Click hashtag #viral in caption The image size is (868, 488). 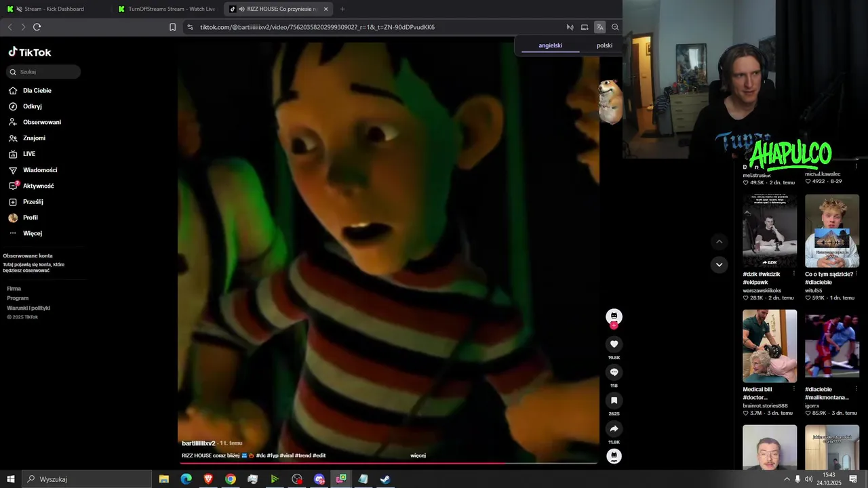286,455
